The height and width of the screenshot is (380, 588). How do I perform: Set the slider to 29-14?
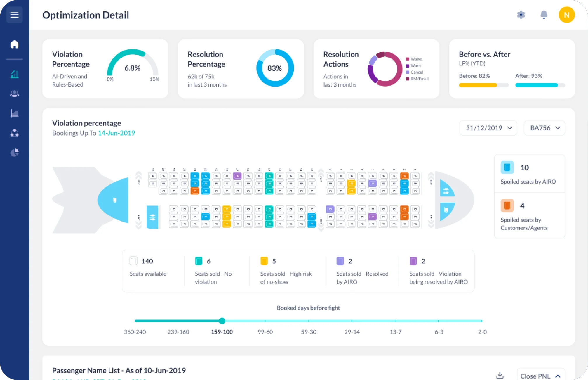[x=352, y=332]
